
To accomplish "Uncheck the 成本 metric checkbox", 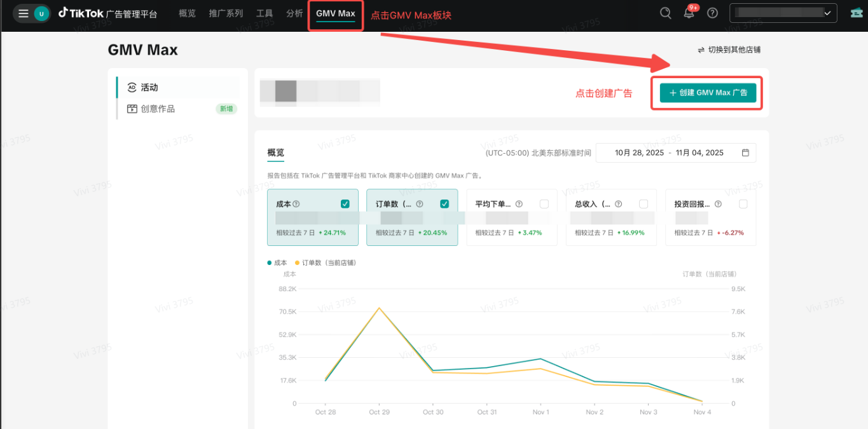I will coord(345,204).
